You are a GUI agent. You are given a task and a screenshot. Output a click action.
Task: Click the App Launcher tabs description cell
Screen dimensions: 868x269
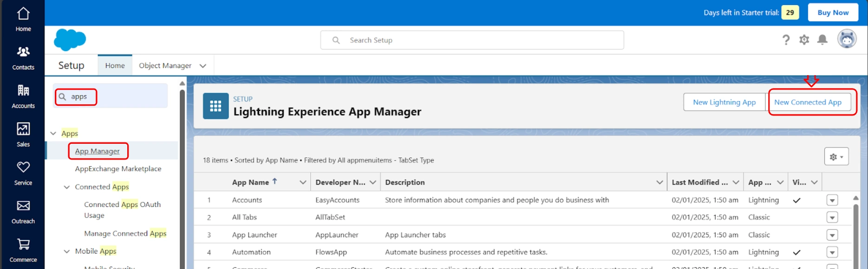click(415, 235)
